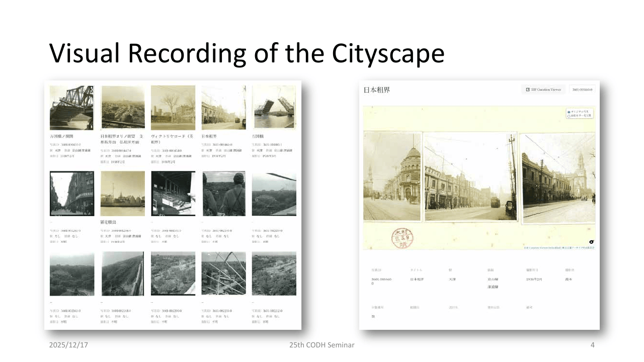
Task: Open the 日本租界ヨリノ眺望 aerial view thumbnail
Action: tap(123, 108)
